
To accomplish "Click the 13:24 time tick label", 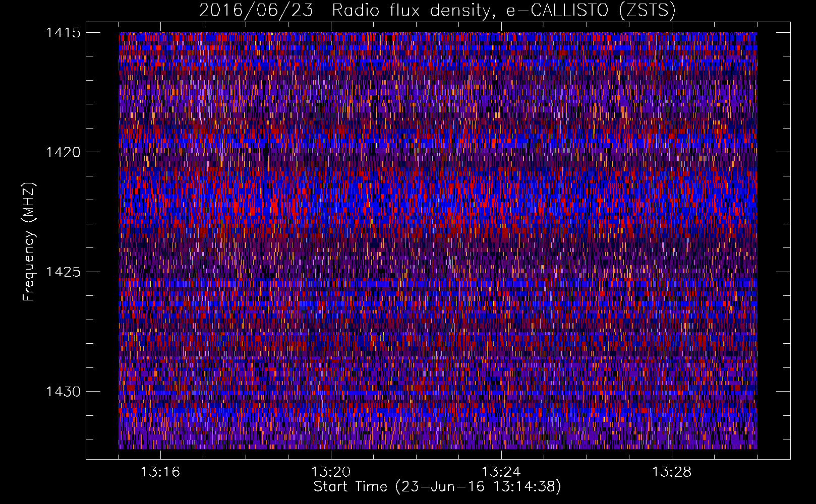I will tap(501, 472).
